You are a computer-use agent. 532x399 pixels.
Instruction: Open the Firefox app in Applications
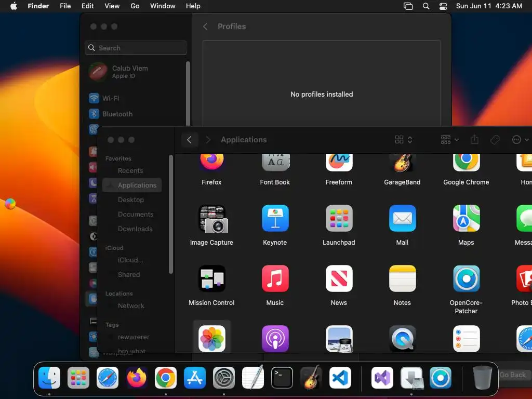pyautogui.click(x=212, y=162)
